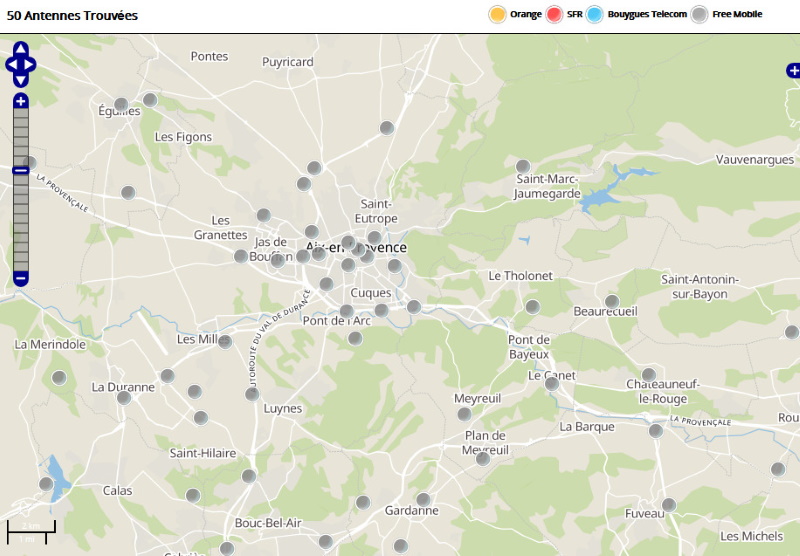Click the Vauvenargues town label
Viewport: 800px width, 556px height.
(x=755, y=160)
